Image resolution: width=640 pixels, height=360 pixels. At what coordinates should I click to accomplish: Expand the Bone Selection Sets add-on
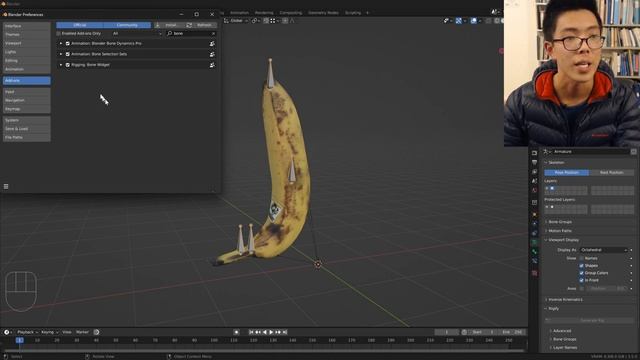(x=61, y=54)
